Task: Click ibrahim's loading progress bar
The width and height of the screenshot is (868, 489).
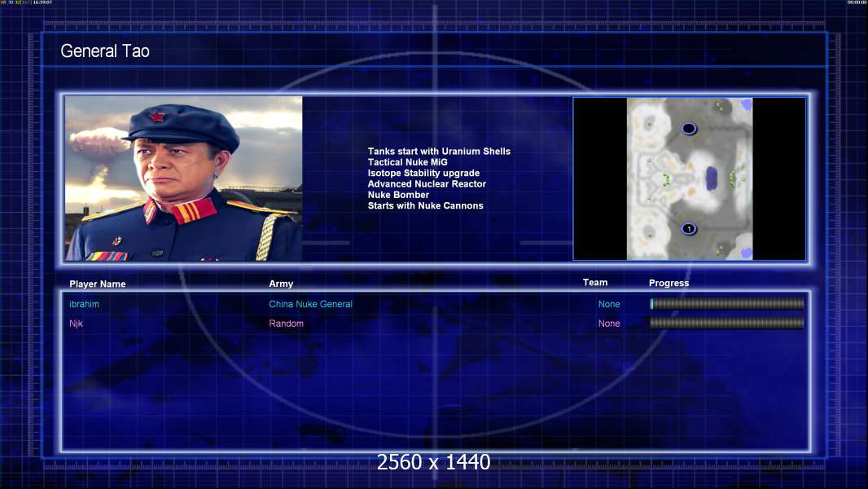Action: click(x=727, y=303)
